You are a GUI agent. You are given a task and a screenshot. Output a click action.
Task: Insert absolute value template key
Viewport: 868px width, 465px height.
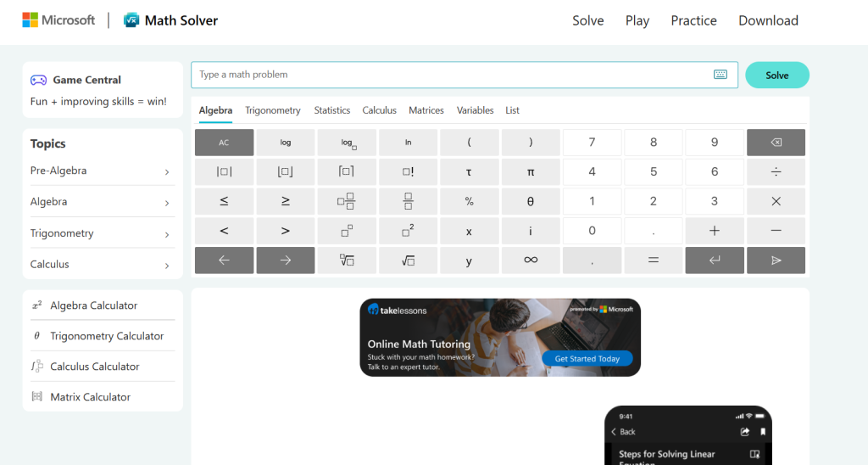[224, 171]
